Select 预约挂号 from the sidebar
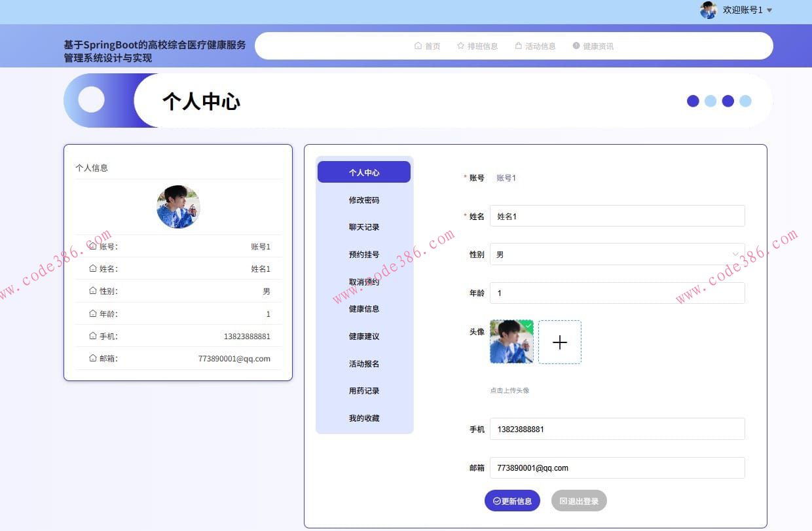The image size is (812, 531). tap(364, 254)
